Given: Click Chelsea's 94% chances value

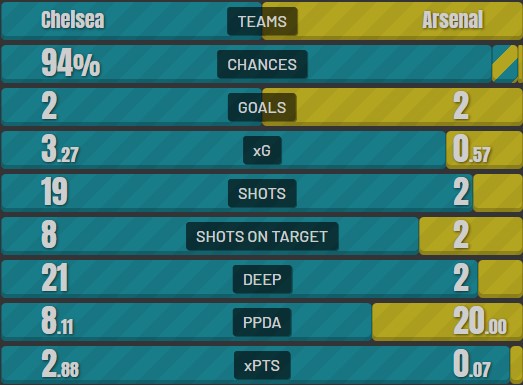Looking at the screenshot, I should (71, 63).
